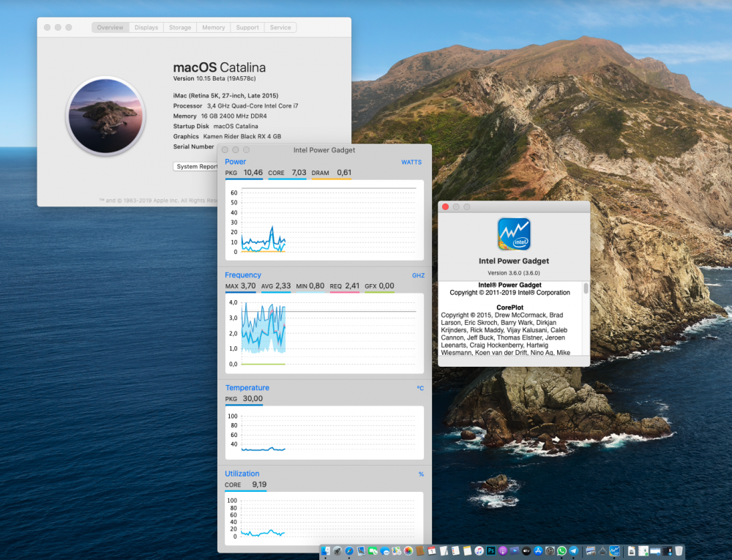
Task: Click the Utilization graph area
Action: 324,518
